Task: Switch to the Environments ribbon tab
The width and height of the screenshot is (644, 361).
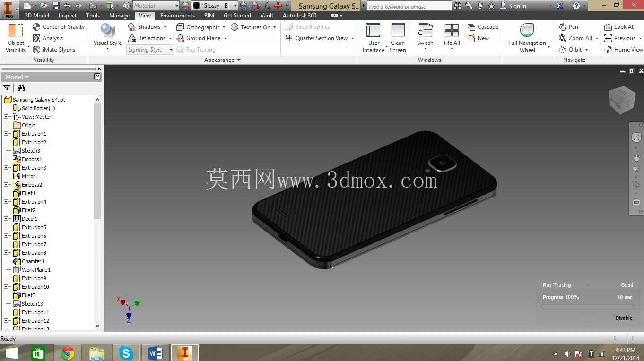Action: tap(177, 16)
